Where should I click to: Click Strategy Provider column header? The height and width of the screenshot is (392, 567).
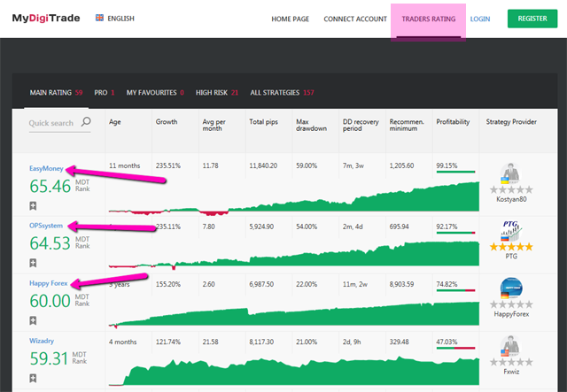tap(511, 122)
